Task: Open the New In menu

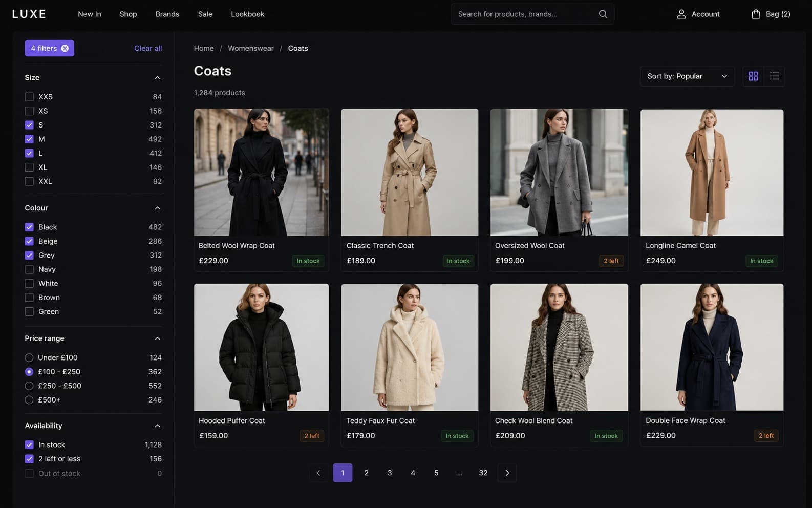Action: [90, 14]
